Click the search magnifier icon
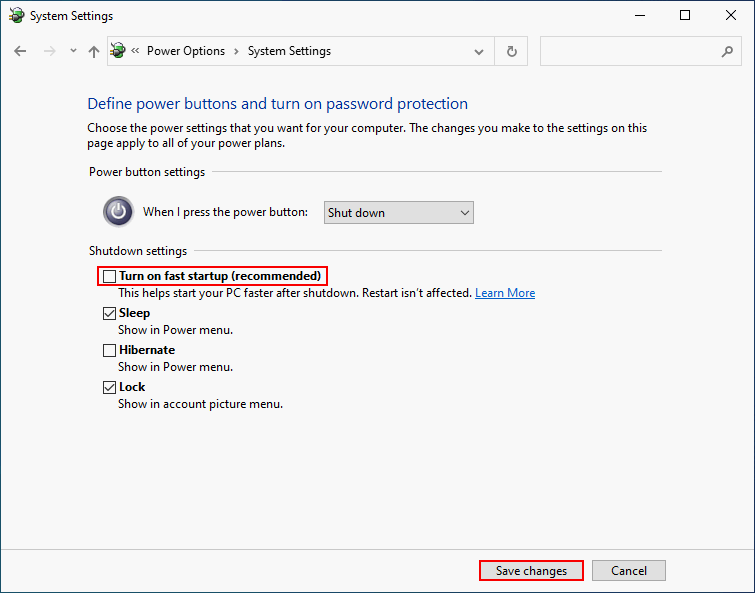Screen dimensions: 755x593 tap(727, 51)
